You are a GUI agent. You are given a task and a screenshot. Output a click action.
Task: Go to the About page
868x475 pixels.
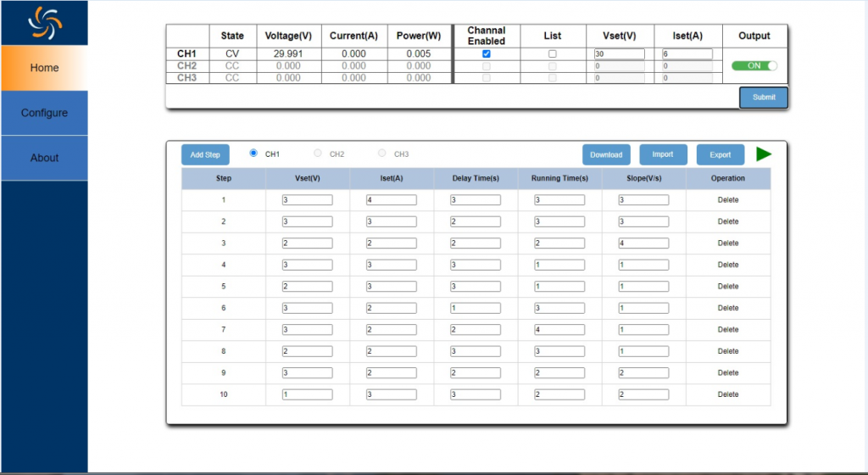point(44,158)
